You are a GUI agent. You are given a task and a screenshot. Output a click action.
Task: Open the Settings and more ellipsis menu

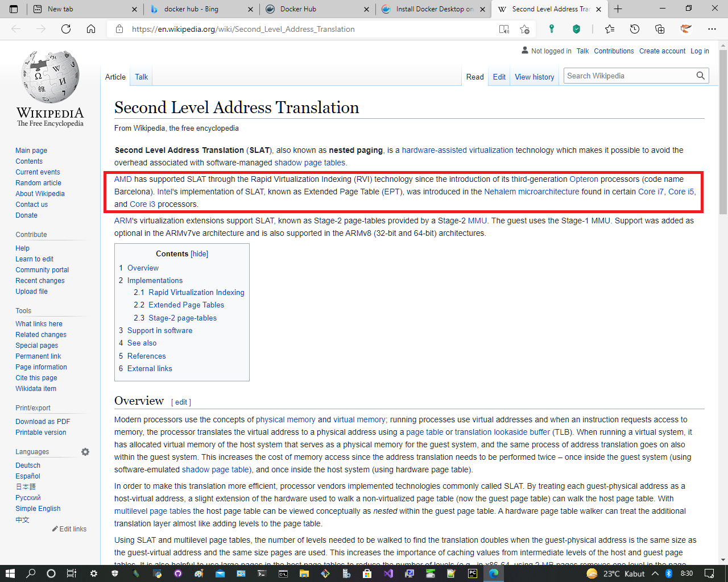(x=712, y=29)
